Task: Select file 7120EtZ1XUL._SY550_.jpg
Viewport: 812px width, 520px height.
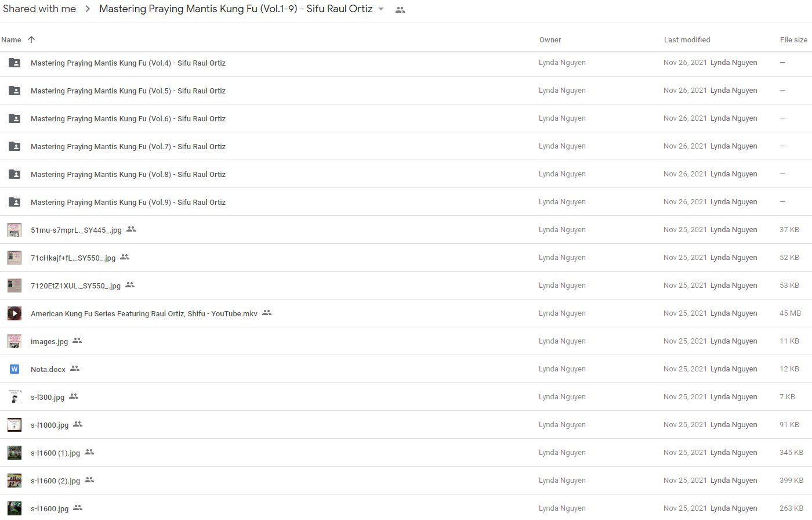Action: tap(75, 286)
